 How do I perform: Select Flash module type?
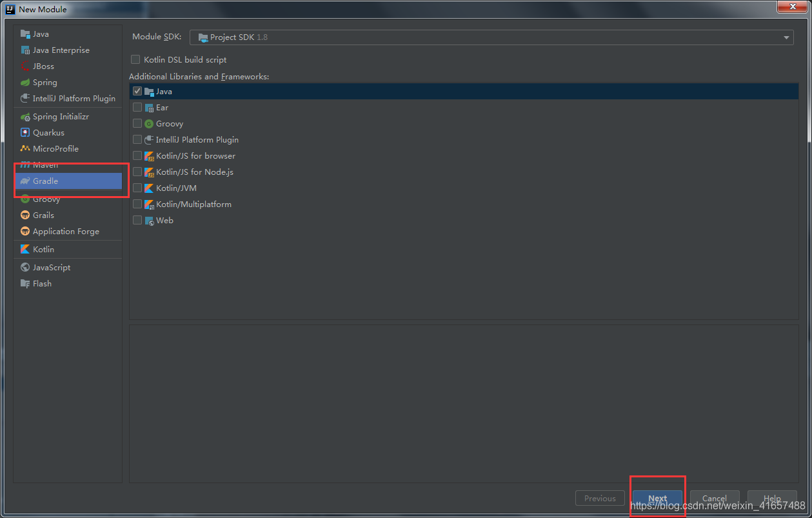(x=68, y=284)
